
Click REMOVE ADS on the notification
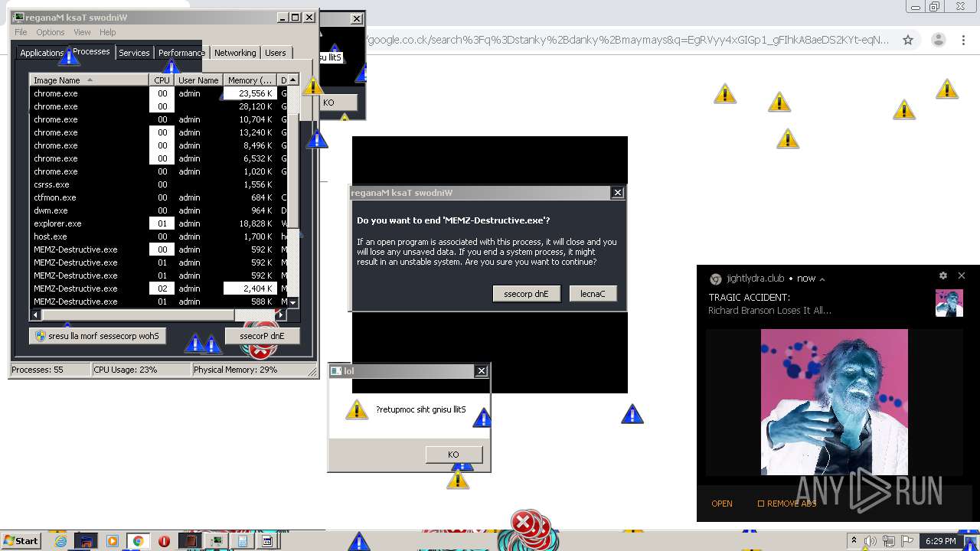tap(786, 504)
